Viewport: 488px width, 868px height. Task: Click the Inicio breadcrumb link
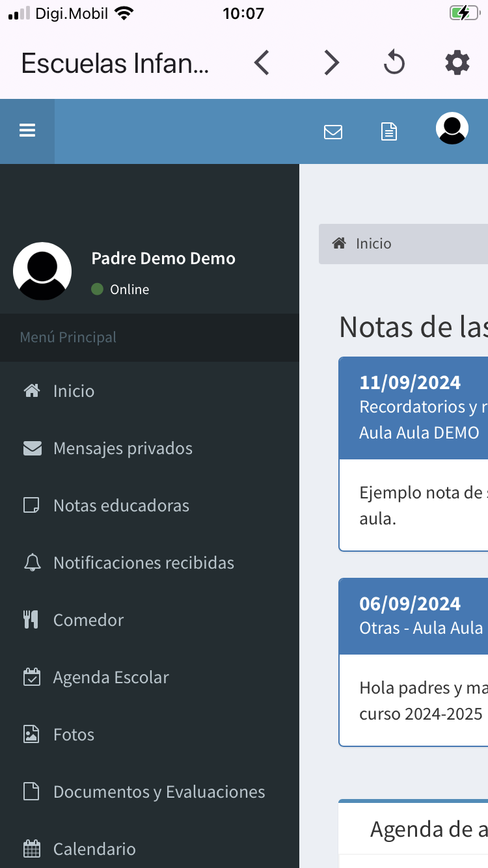point(373,244)
